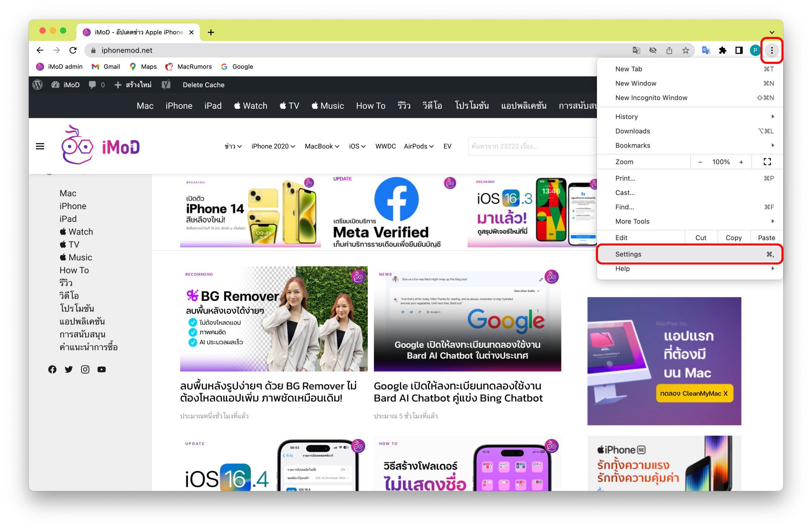This screenshot has width=812, height=529.
Task: Expand the MacBook dropdown in site navigation
Action: [322, 146]
